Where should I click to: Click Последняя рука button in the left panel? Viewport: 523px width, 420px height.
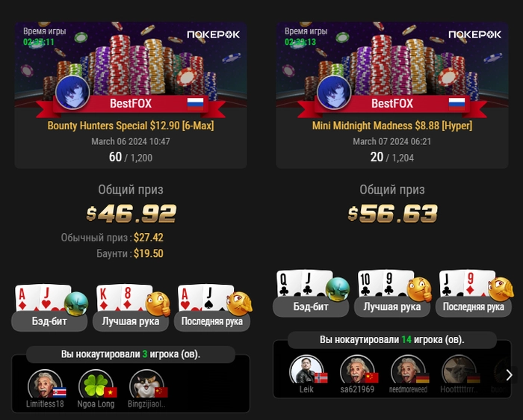point(212,321)
